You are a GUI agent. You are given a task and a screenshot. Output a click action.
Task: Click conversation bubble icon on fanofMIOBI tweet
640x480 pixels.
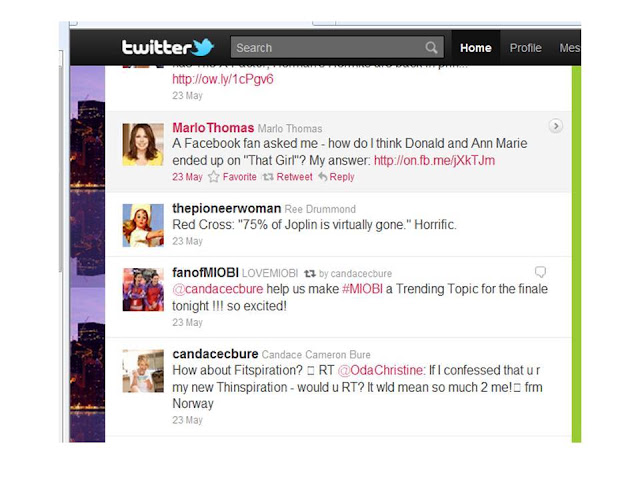click(540, 272)
